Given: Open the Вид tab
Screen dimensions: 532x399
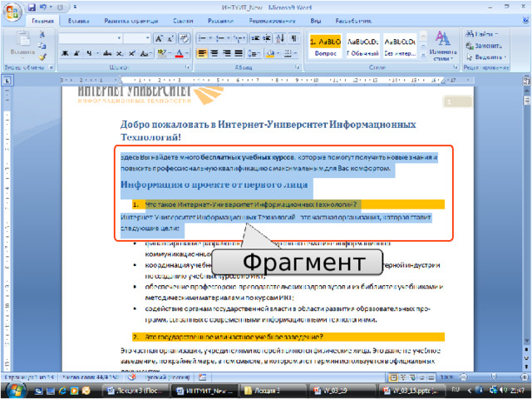Looking at the screenshot, I should [316, 21].
